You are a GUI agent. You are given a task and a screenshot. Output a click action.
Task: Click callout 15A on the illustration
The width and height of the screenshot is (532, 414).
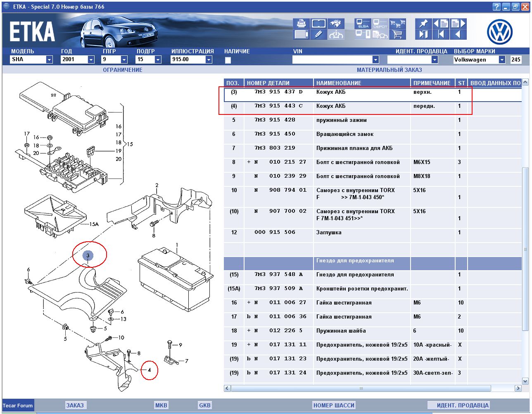coord(95,224)
